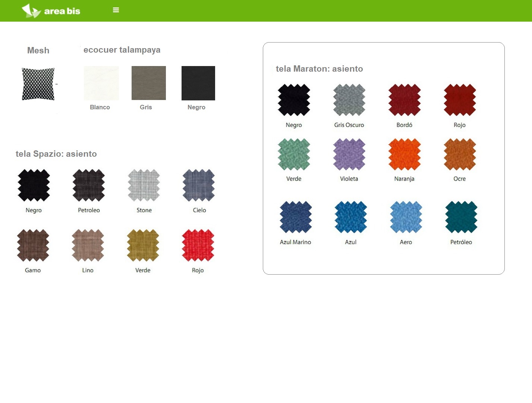Pick the Aero Maraton fabric swatch
Viewport: 532px width, 403px height.
[x=406, y=217]
